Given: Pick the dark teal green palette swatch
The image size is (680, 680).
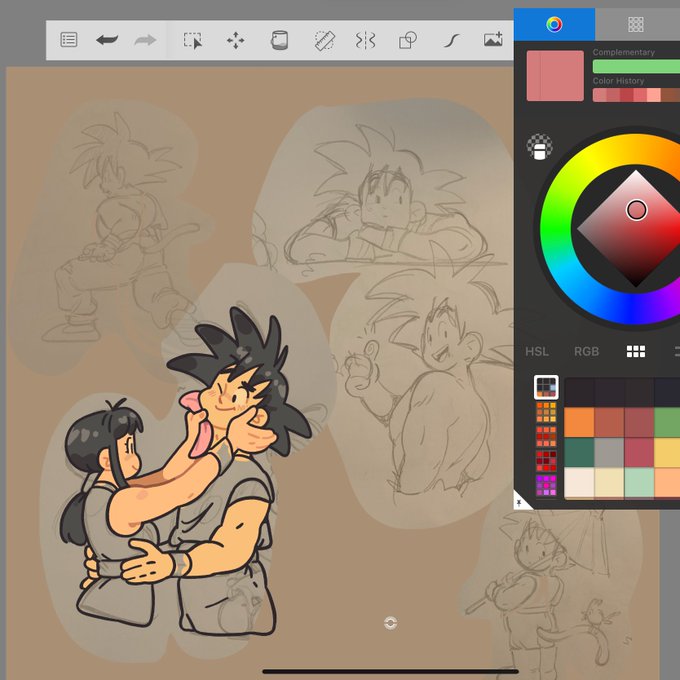Looking at the screenshot, I should point(579,452).
